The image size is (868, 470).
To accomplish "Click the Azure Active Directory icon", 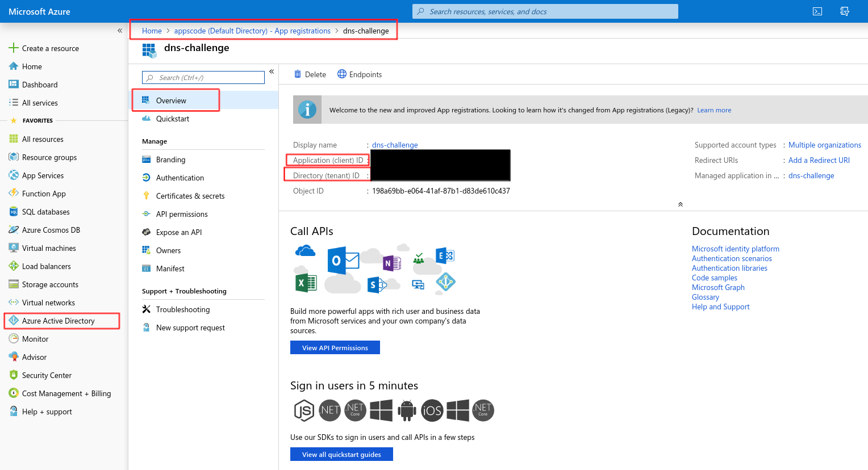I will tap(14, 321).
